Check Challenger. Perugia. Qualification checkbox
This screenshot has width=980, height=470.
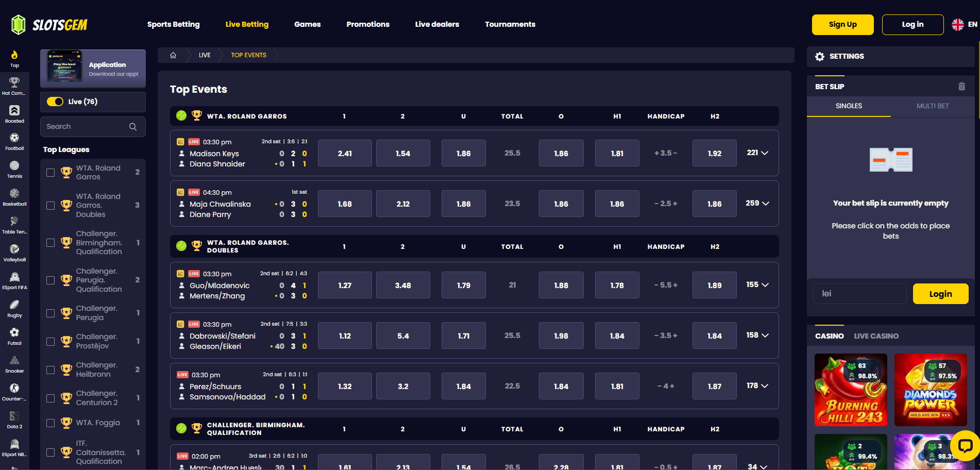point(50,280)
